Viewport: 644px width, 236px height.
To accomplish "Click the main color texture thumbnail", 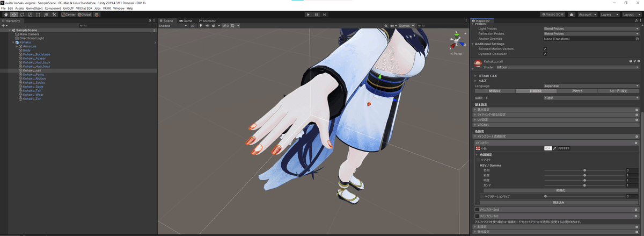I will pyautogui.click(x=478, y=148).
